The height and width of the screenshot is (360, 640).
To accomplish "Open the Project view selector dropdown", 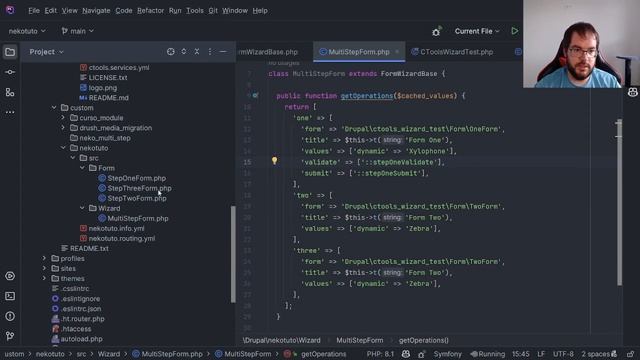I will coord(47,52).
